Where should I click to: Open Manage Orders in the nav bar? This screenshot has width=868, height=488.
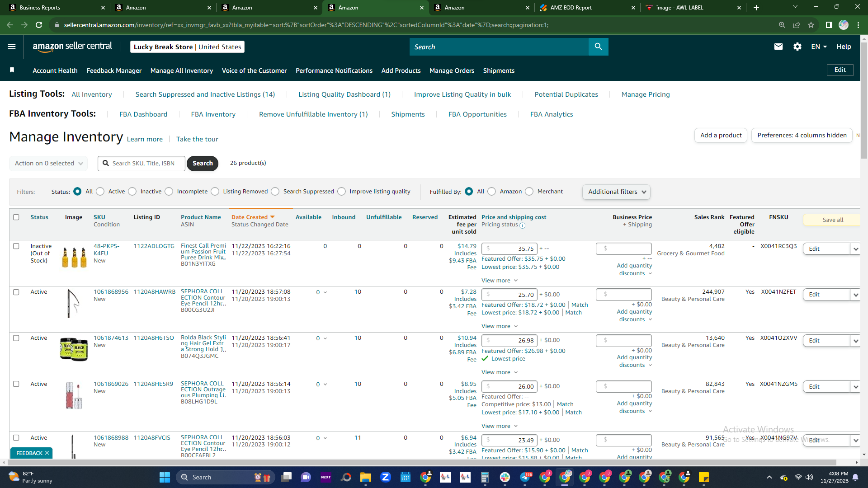tap(452, 70)
